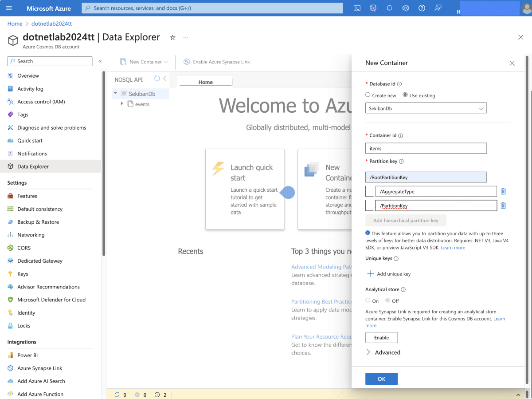Focus the /AggregateType input field
The width and height of the screenshot is (532, 399).
(436, 191)
